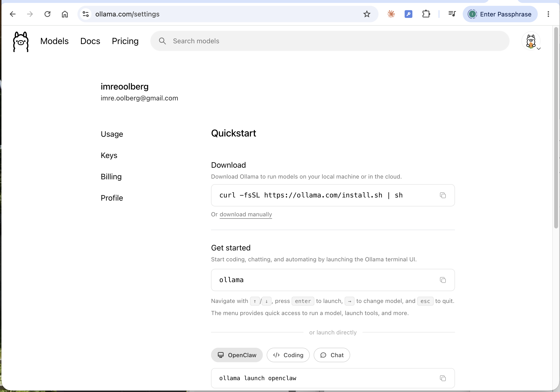Open the Chrome three-dot menu
The width and height of the screenshot is (560, 392).
click(548, 14)
